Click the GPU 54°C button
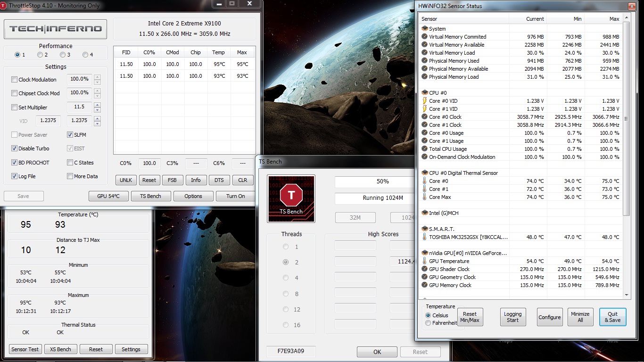The height and width of the screenshot is (362, 644). (108, 196)
